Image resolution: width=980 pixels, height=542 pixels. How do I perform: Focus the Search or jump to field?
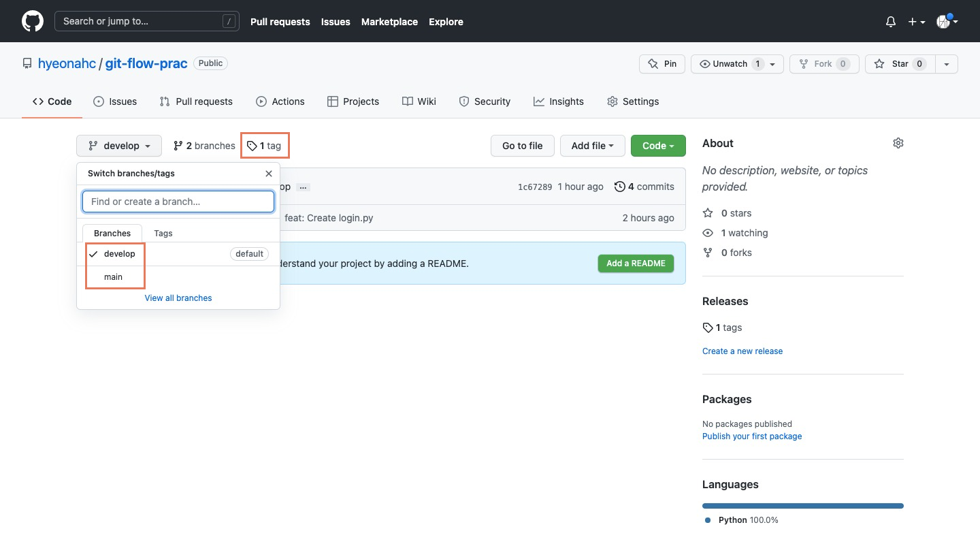pyautogui.click(x=147, y=21)
